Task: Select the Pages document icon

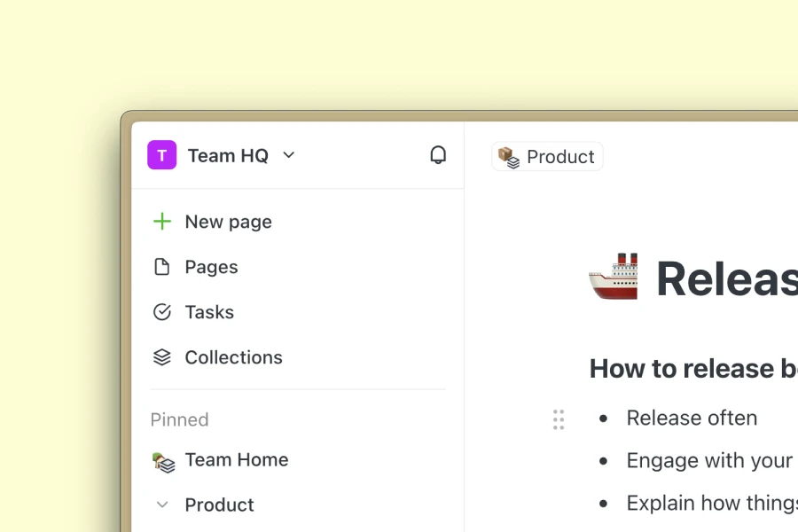Action: tap(162, 267)
